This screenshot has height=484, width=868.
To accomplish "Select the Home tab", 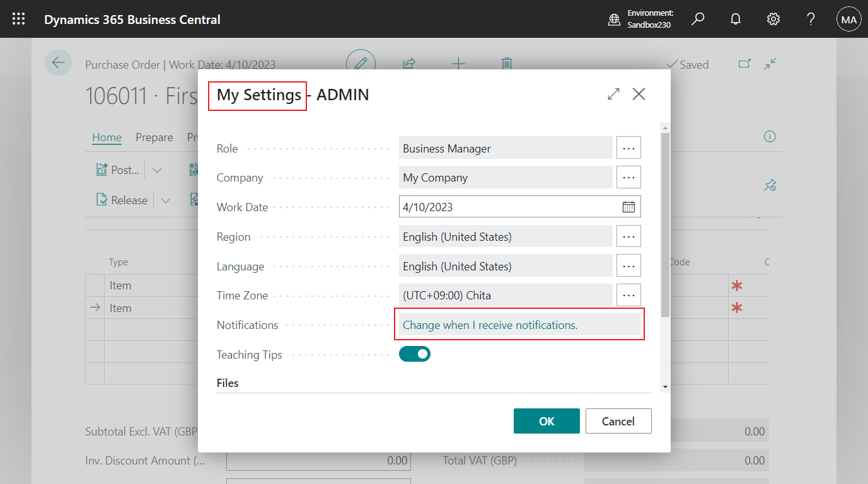I will click(x=107, y=137).
